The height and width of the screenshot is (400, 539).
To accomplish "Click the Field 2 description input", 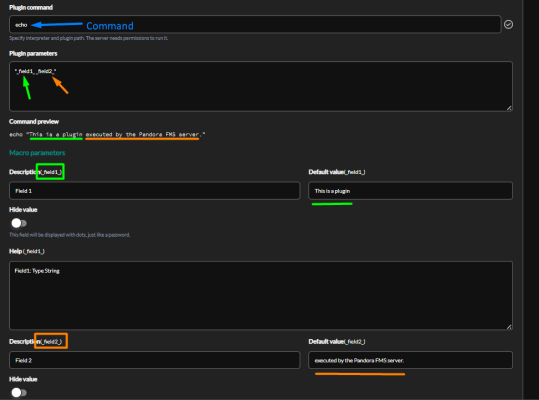I will pos(154,360).
